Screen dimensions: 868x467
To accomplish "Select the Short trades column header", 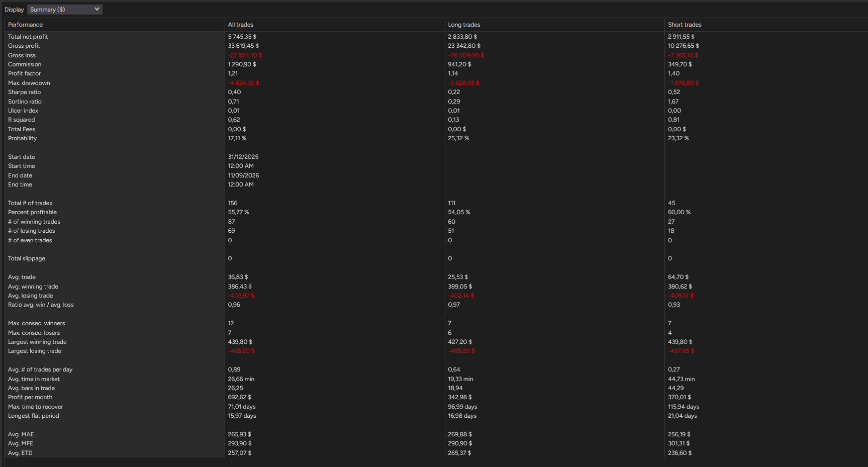I will pos(685,25).
